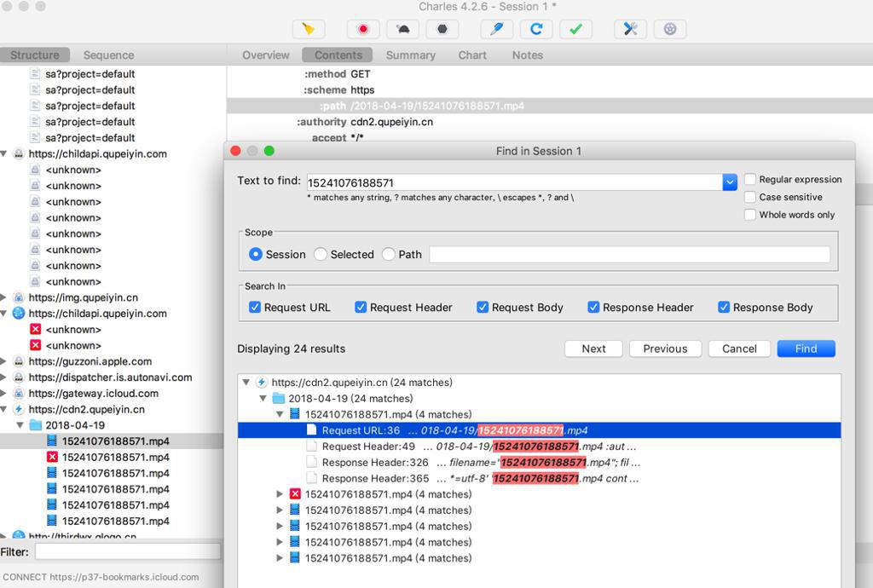This screenshot has width=873, height=588.
Task: Uncheck the Request Header checkbox
Action: (361, 307)
